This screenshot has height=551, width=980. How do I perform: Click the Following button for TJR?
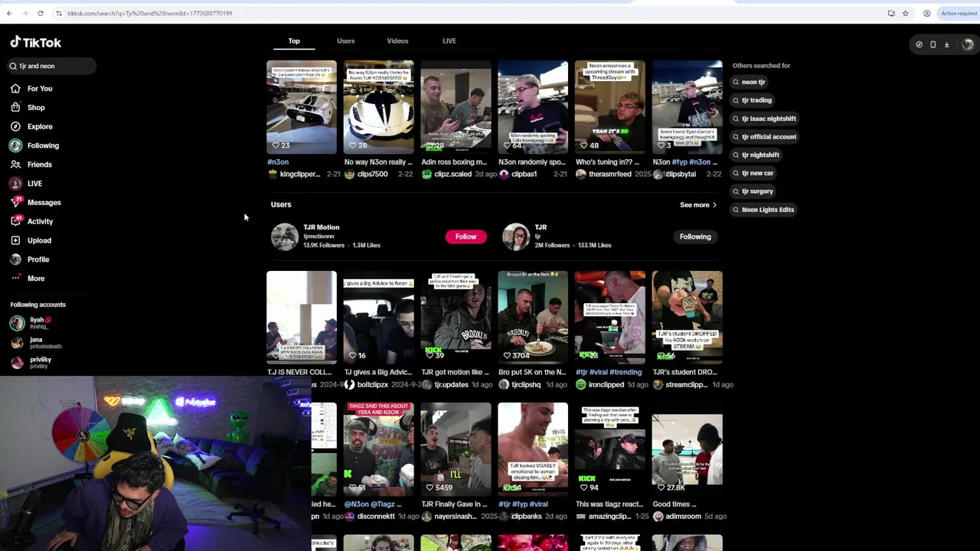point(695,236)
